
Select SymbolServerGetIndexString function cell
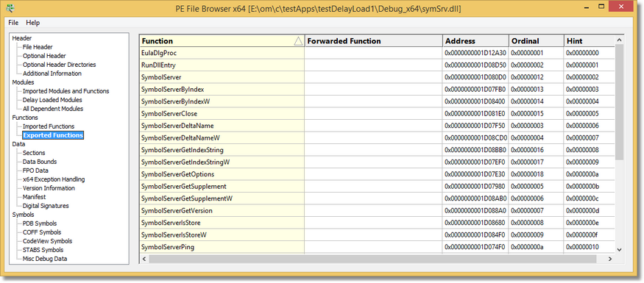[x=222, y=150]
